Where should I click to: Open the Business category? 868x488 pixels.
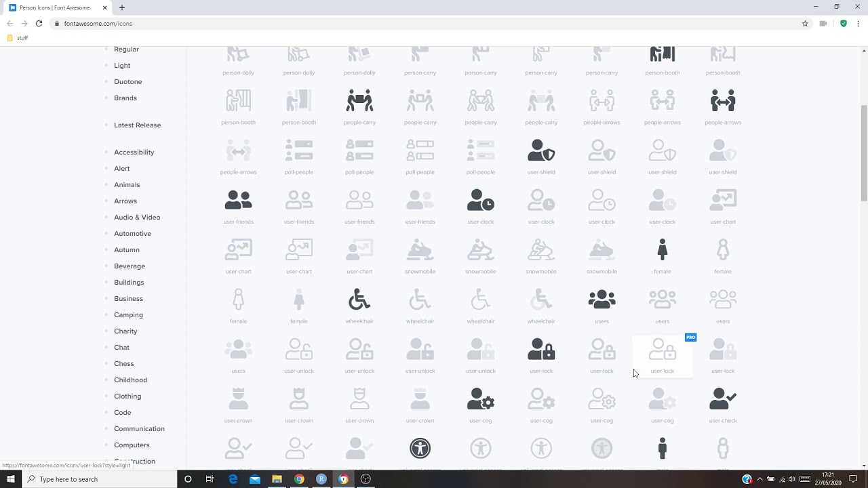(129, 299)
